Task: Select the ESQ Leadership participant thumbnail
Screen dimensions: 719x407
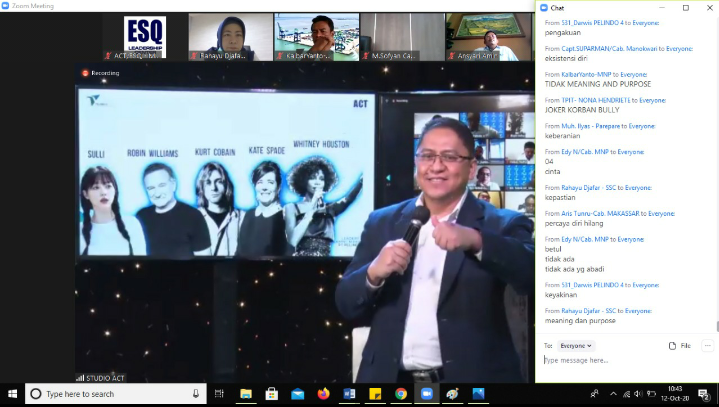Action: [x=144, y=37]
